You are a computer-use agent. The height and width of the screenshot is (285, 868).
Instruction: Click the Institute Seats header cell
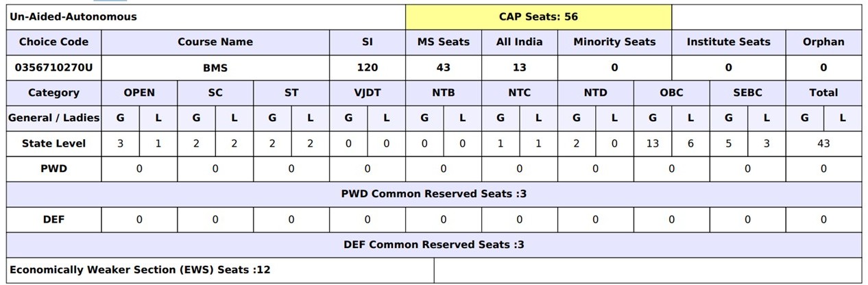pyautogui.click(x=728, y=42)
